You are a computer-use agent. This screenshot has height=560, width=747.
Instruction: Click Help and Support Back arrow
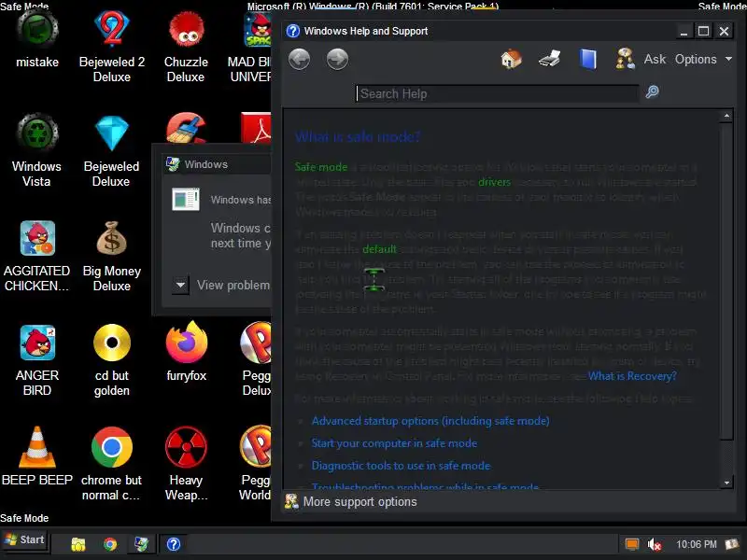point(299,60)
